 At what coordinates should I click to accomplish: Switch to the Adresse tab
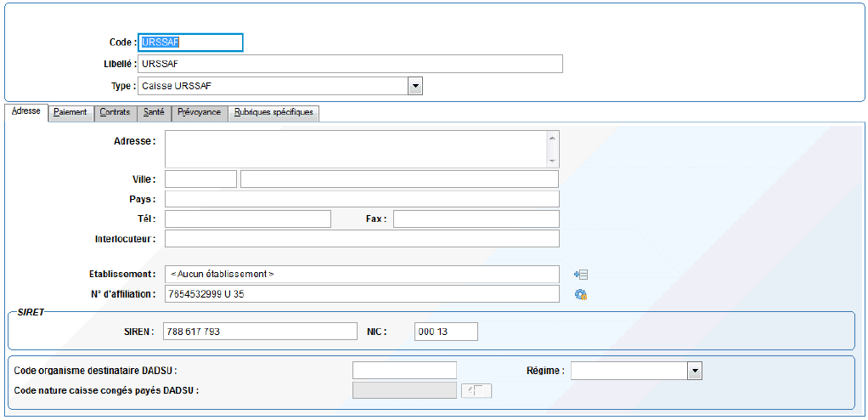tap(26, 111)
